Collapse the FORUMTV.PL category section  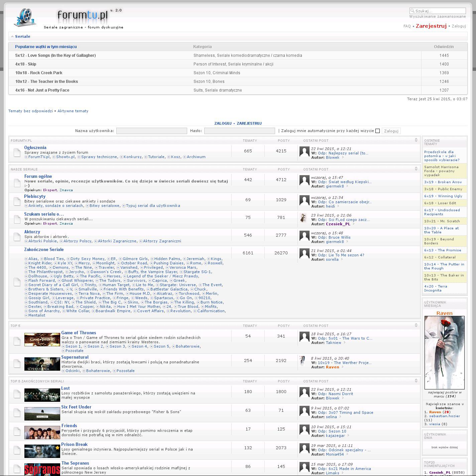tap(416, 140)
